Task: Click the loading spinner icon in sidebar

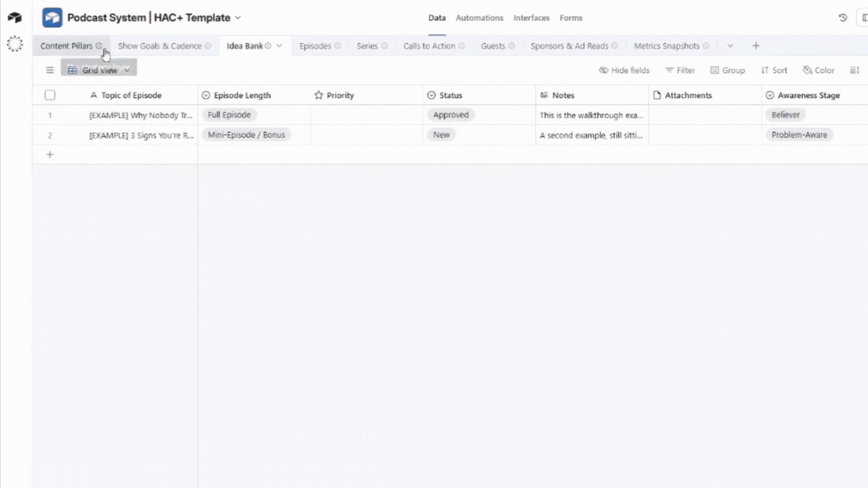Action: tap(14, 44)
